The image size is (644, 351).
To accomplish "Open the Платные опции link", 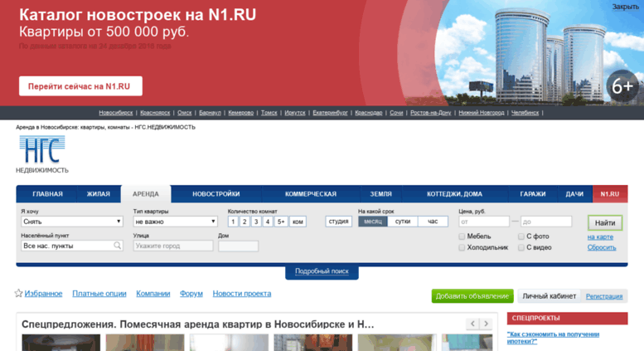I will (x=99, y=294).
